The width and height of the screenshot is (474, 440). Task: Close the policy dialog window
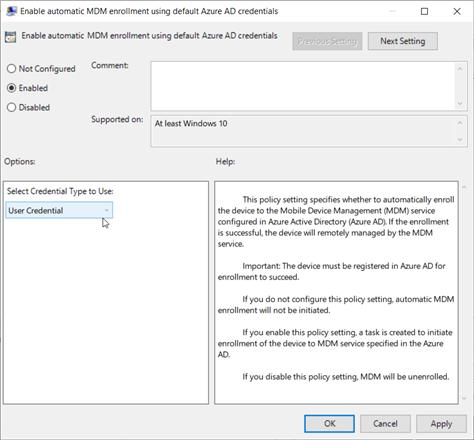[x=457, y=11]
